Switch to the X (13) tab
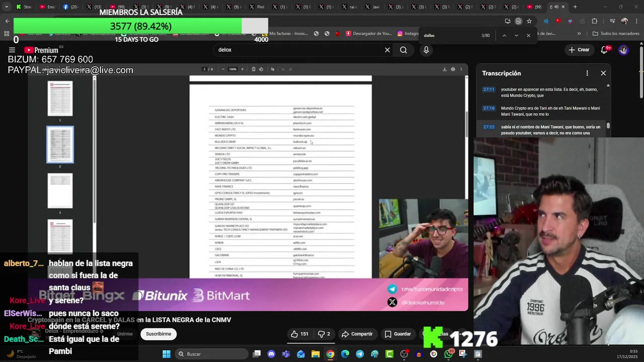 pyautogui.click(x=94, y=7)
